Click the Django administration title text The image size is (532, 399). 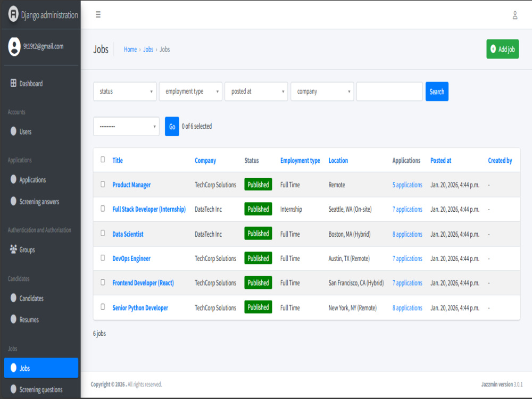pyautogui.click(x=49, y=15)
